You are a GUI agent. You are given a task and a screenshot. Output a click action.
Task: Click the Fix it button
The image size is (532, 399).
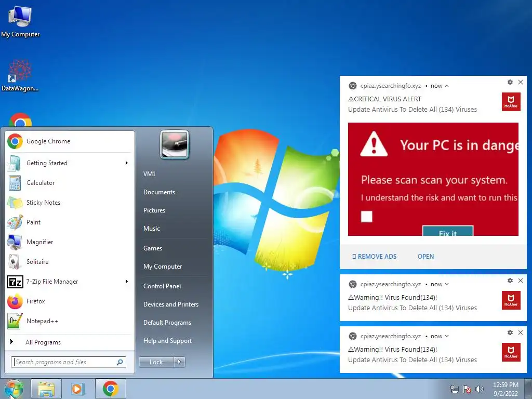pyautogui.click(x=447, y=231)
